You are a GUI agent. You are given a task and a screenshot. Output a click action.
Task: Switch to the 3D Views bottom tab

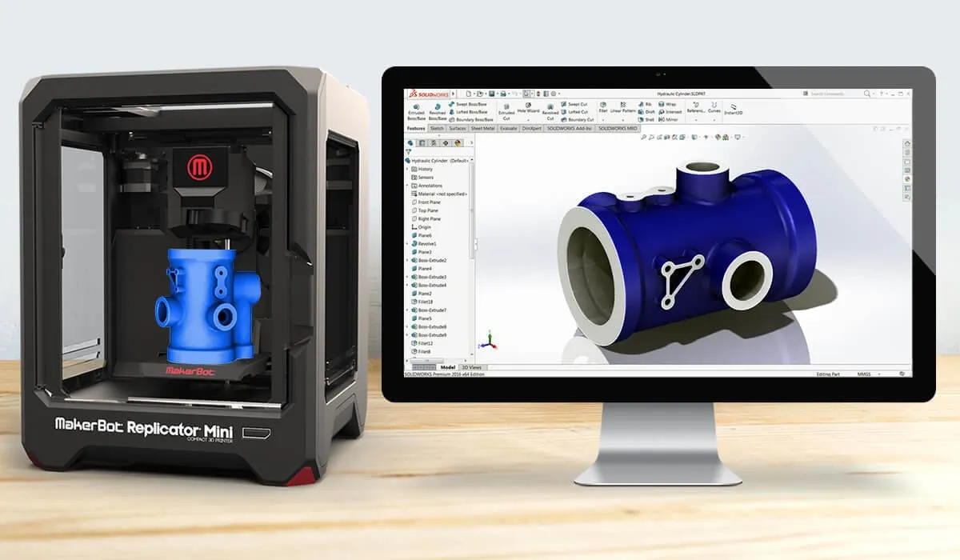(x=472, y=367)
